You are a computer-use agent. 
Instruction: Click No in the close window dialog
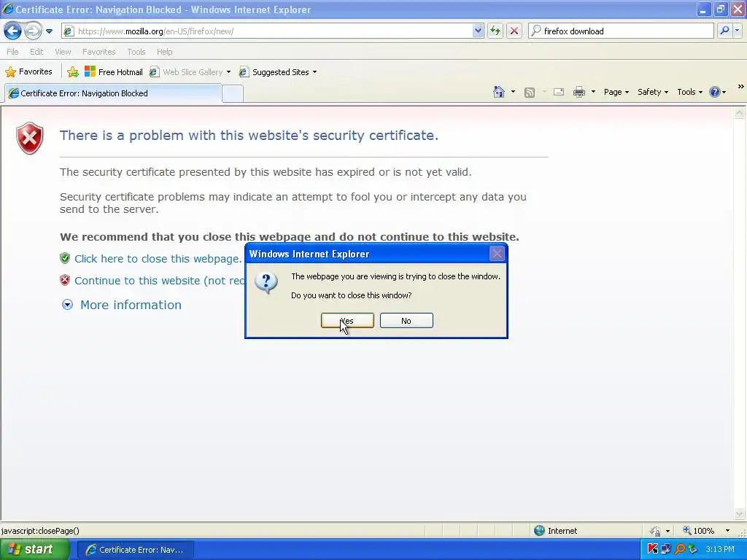click(406, 321)
